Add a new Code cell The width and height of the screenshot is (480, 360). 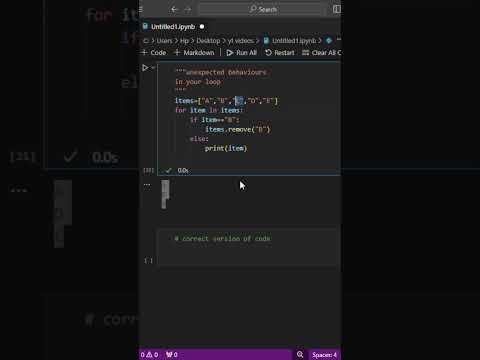(154, 53)
